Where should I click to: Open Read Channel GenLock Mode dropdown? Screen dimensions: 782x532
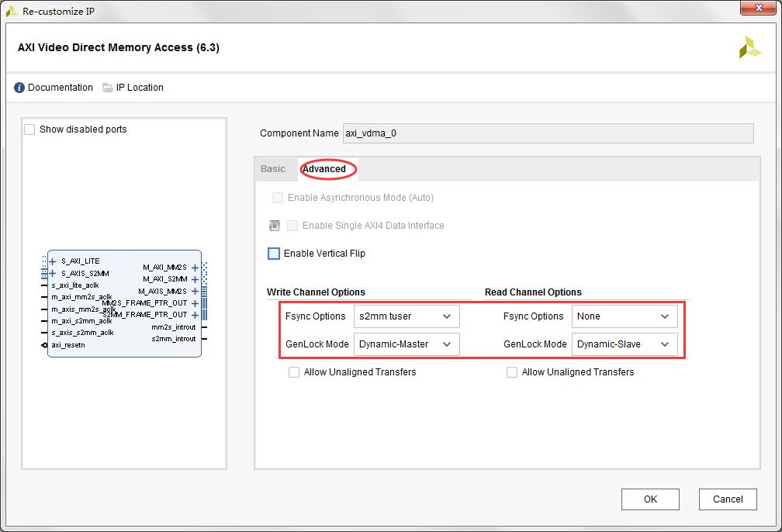[x=625, y=344]
